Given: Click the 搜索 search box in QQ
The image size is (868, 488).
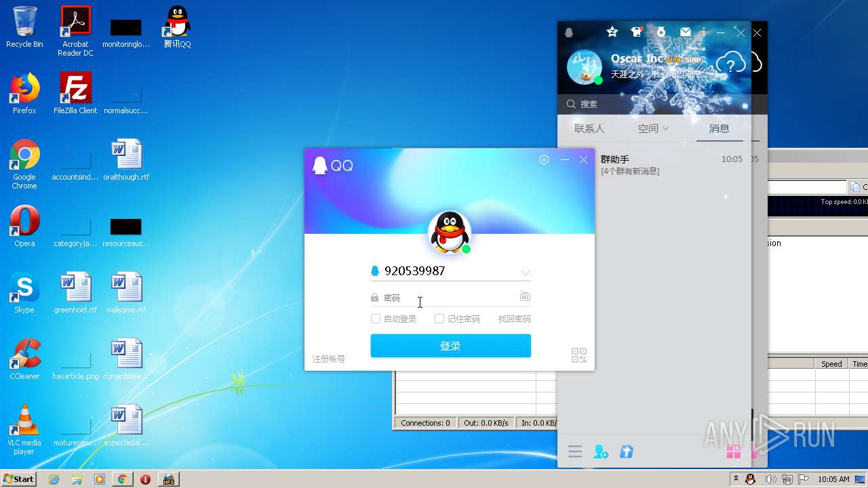Looking at the screenshot, I should (654, 104).
